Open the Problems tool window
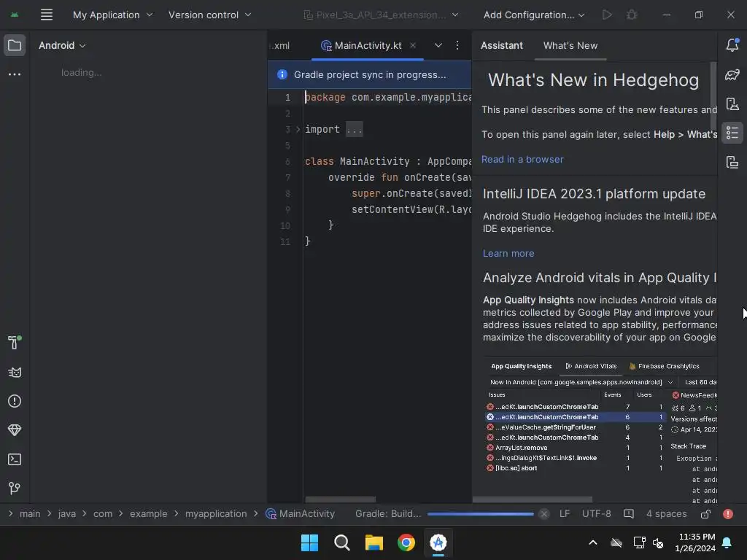The width and height of the screenshot is (747, 560). pos(15,402)
